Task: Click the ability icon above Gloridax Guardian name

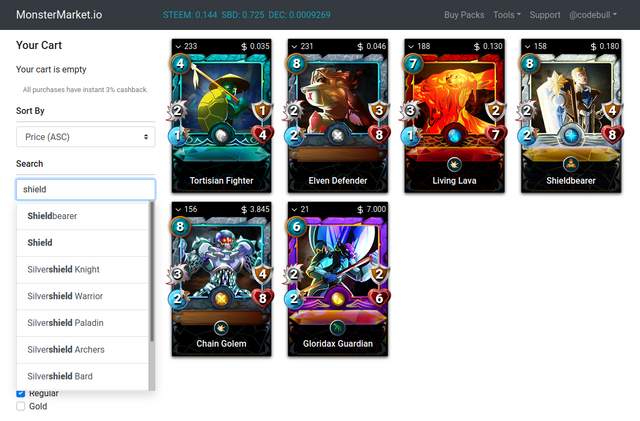Action: coord(338,327)
